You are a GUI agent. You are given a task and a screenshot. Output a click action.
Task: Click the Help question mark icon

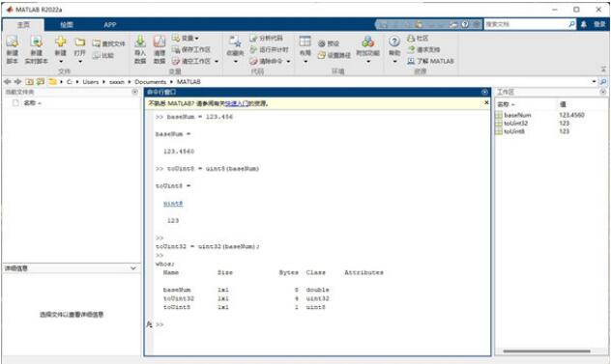pyautogui.click(x=394, y=42)
